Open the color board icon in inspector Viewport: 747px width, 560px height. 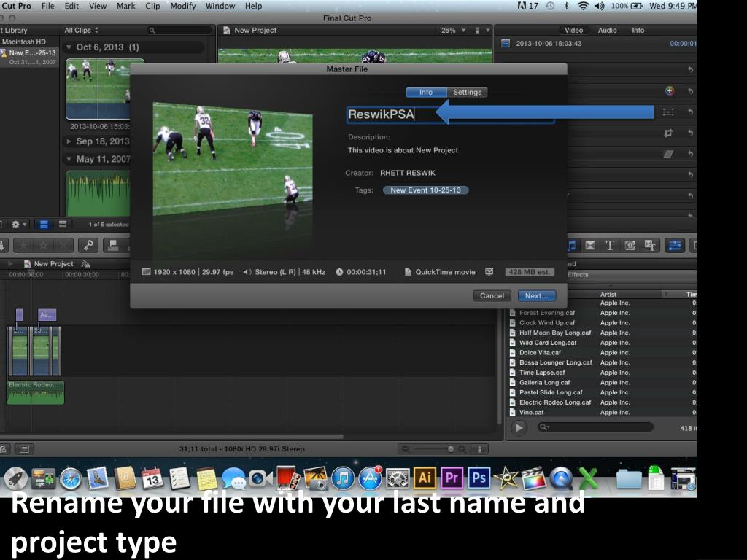pyautogui.click(x=670, y=90)
